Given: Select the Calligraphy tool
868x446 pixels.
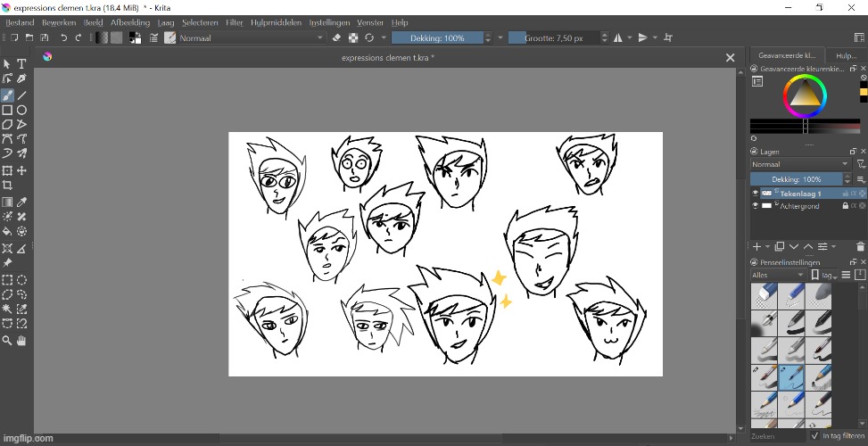Looking at the screenshot, I should [x=21, y=78].
